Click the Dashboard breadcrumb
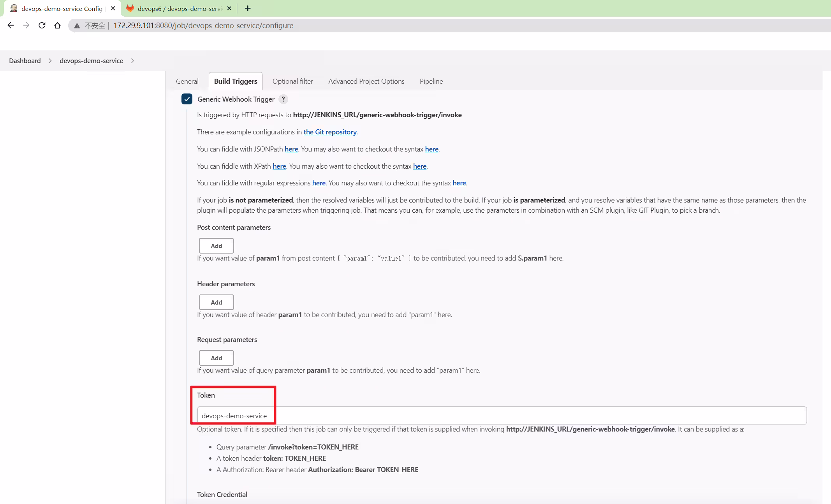The width and height of the screenshot is (831, 504). click(25, 60)
